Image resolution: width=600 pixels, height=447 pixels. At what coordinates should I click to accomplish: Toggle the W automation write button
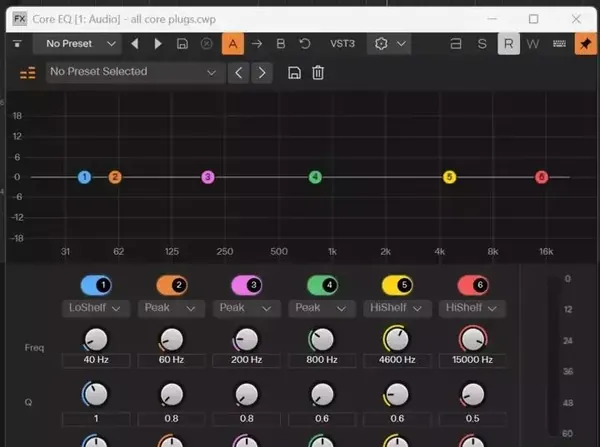tap(533, 44)
